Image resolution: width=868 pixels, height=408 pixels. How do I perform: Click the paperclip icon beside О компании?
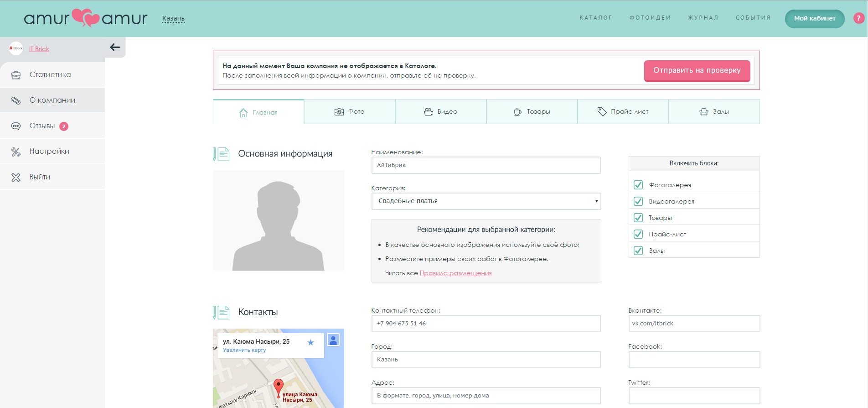[16, 100]
